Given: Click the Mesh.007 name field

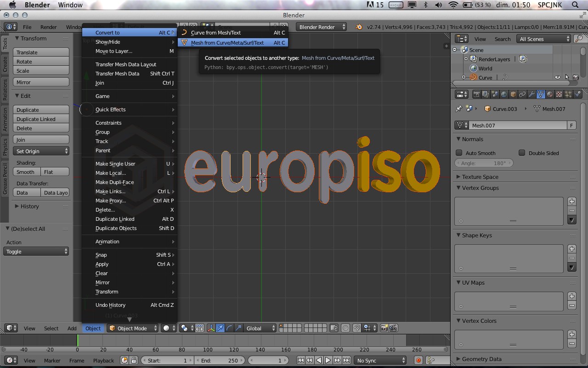Looking at the screenshot, I should (519, 126).
